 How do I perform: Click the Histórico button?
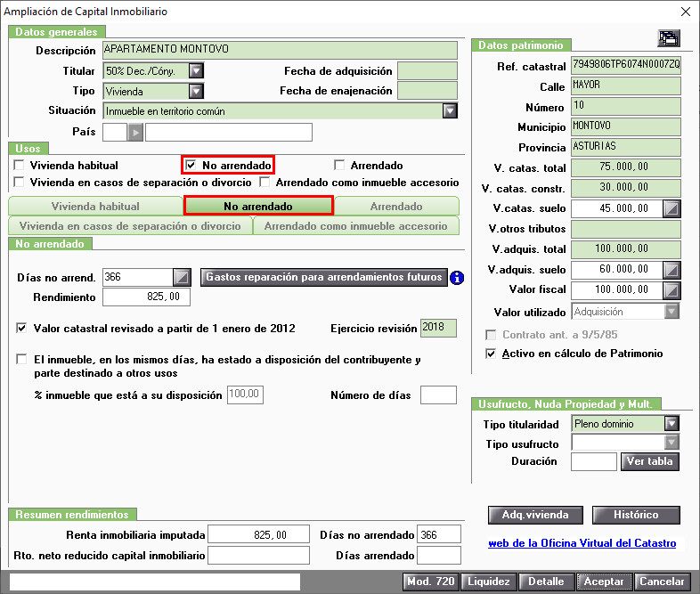point(636,515)
